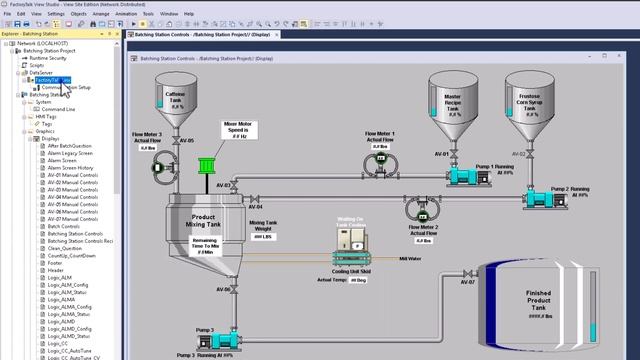Screen dimensions: 640x360
Task: Click the Zoom Out magnifier icon
Action: [x=268, y=24]
